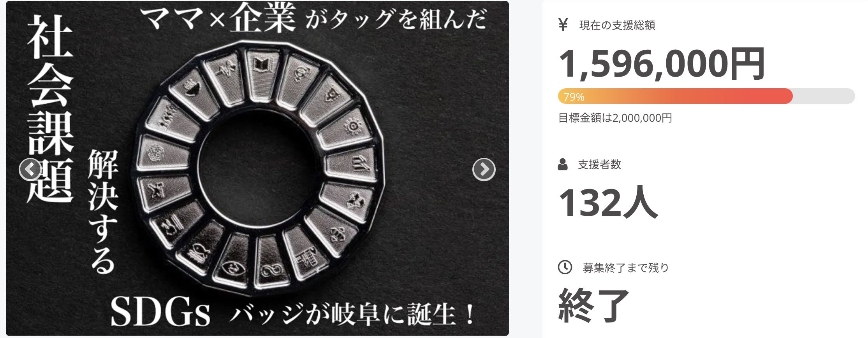Go to the previous slide with left arrow
This screenshot has height=338, width=868.
pos(30,169)
